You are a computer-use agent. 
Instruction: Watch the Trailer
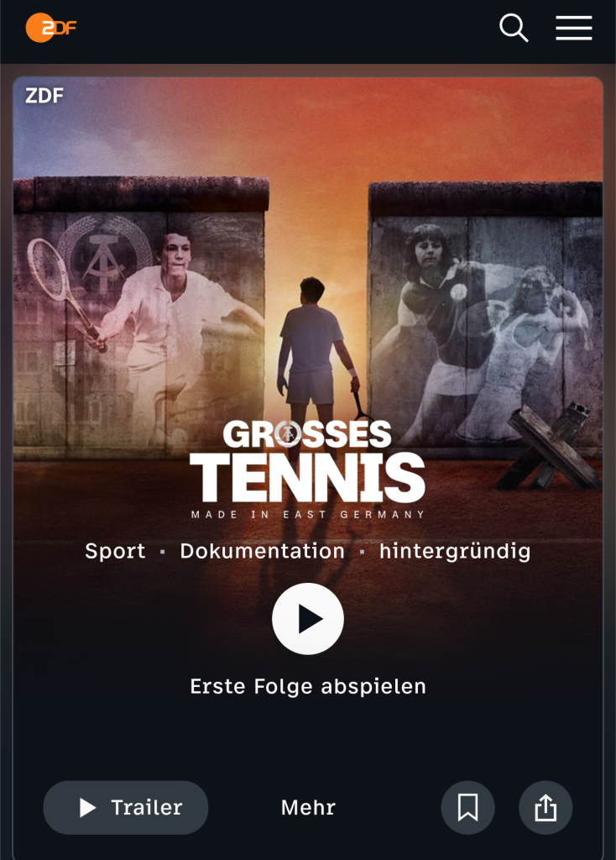[x=126, y=807]
